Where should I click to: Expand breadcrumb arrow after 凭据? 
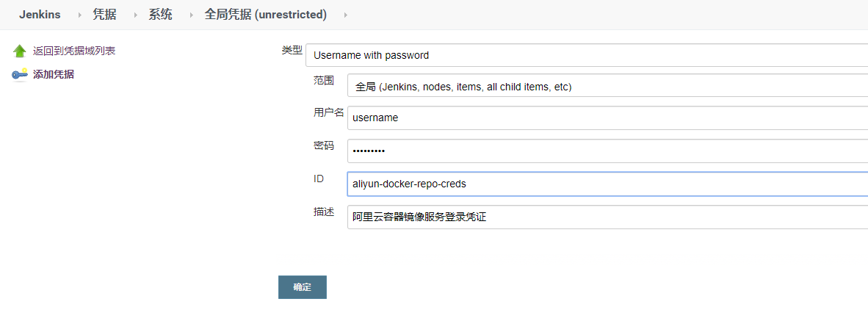(135, 15)
